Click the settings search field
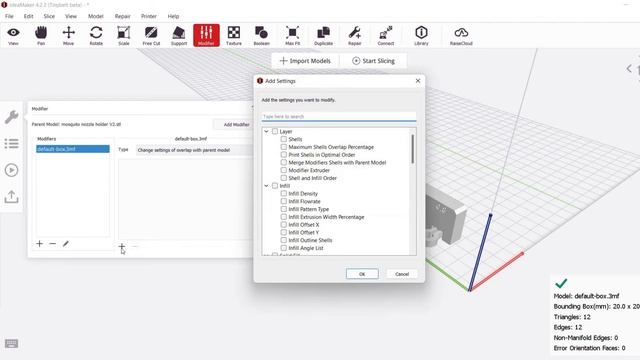This screenshot has height=360, width=640. point(339,116)
